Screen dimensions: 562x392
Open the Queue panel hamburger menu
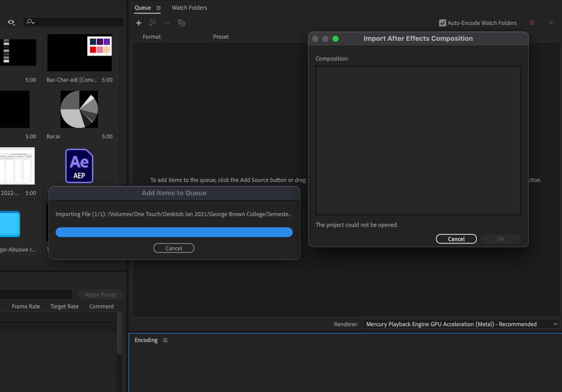point(159,8)
